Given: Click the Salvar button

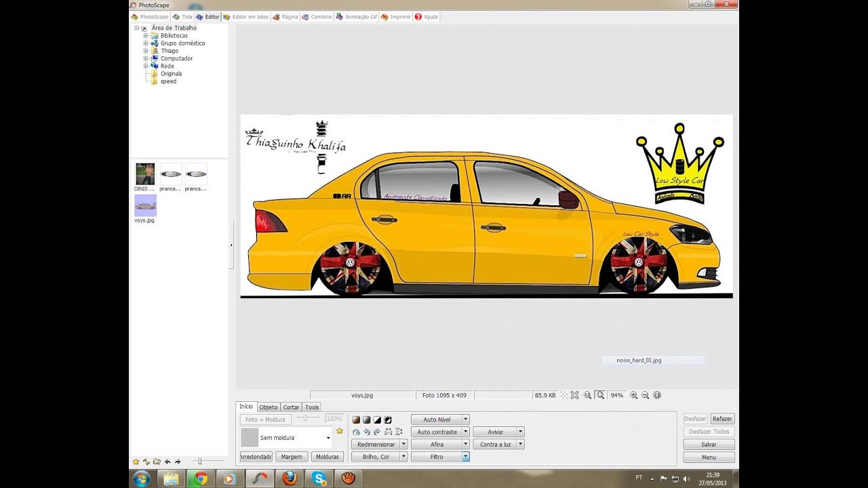Looking at the screenshot, I should pyautogui.click(x=709, y=445).
